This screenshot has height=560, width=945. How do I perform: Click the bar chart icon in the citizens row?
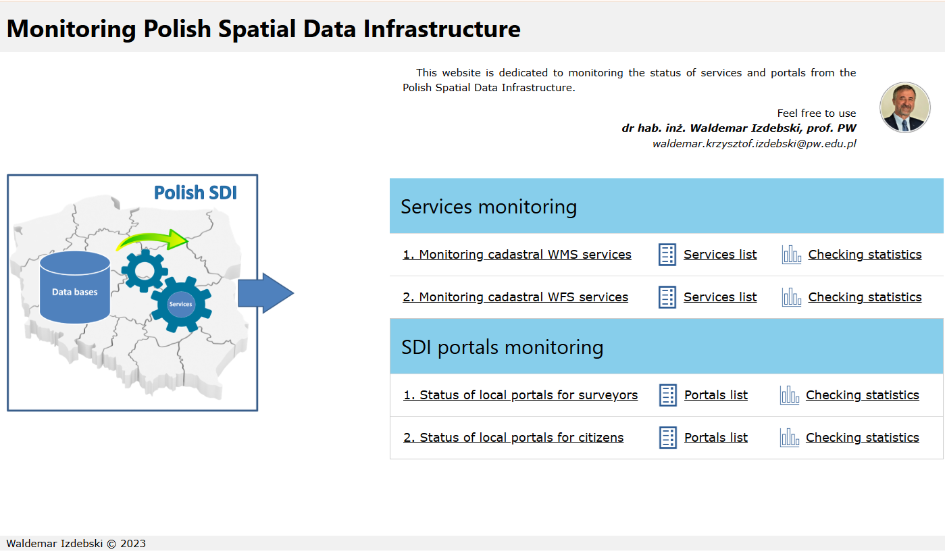[x=789, y=438]
